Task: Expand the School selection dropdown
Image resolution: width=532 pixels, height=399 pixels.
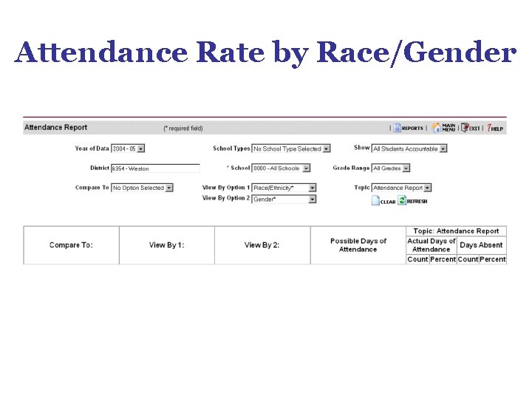Action: 281,168
